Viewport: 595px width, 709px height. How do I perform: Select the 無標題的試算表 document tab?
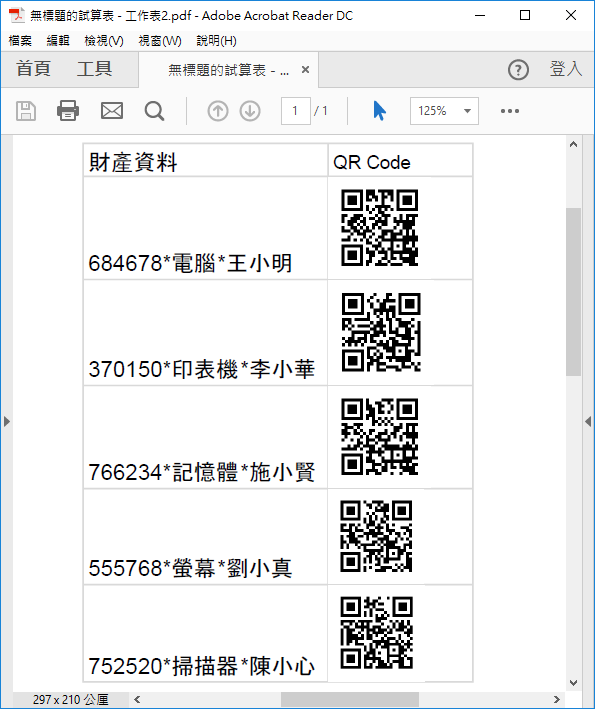[x=228, y=70]
